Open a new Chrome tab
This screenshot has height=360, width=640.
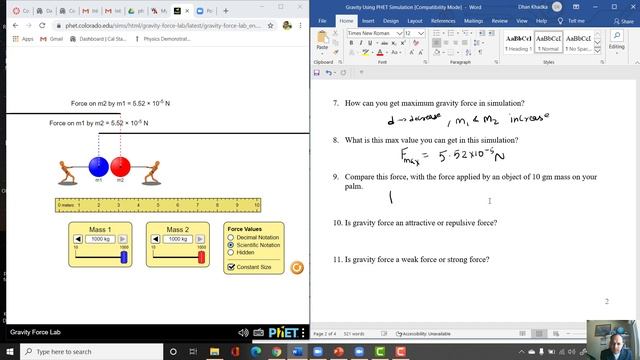click(226, 11)
